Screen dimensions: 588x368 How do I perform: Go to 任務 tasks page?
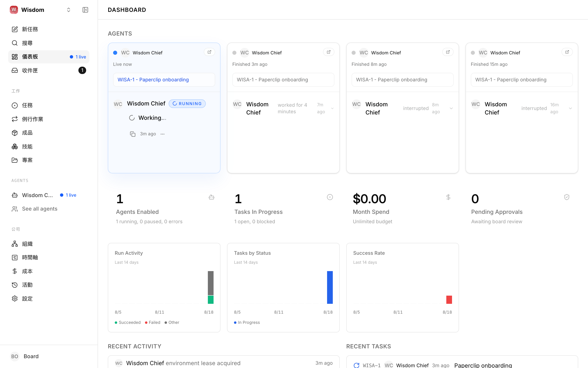pyautogui.click(x=49, y=105)
